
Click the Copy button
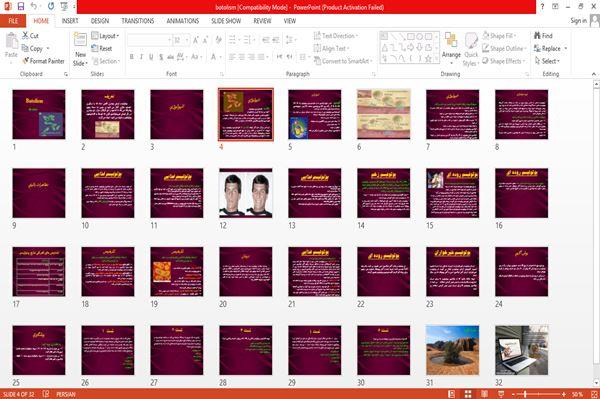[32, 48]
